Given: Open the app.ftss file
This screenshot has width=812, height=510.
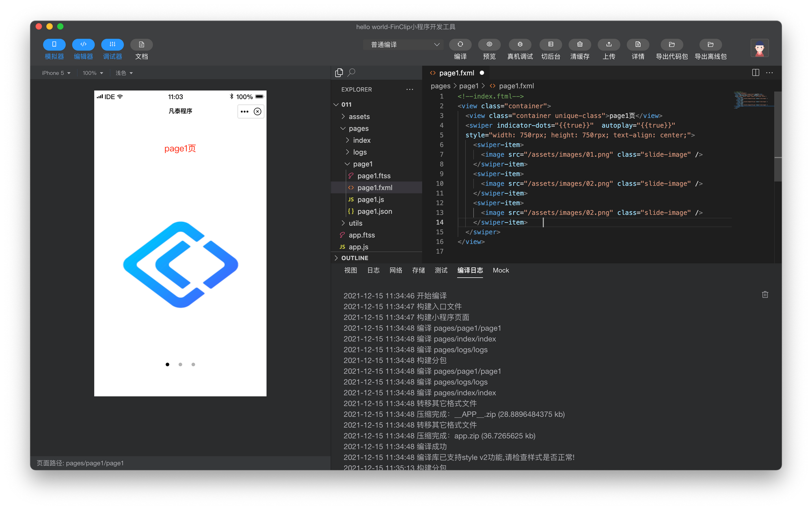Looking at the screenshot, I should point(377,235).
